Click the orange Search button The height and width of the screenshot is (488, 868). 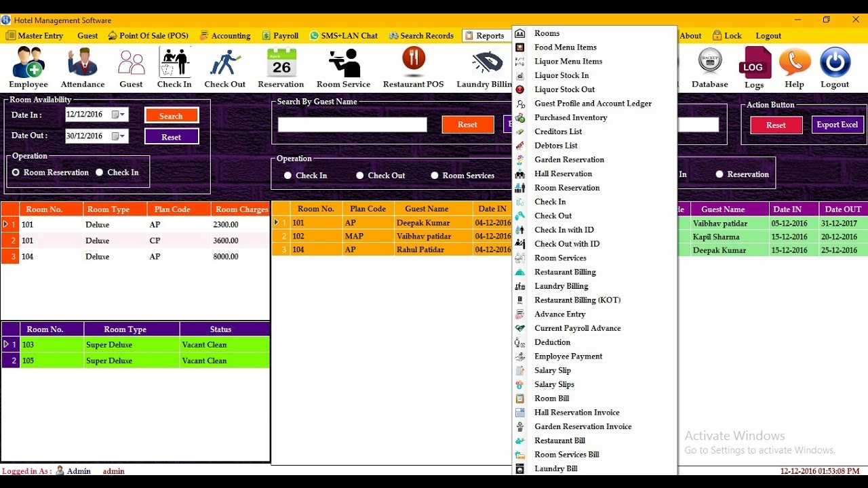point(171,116)
